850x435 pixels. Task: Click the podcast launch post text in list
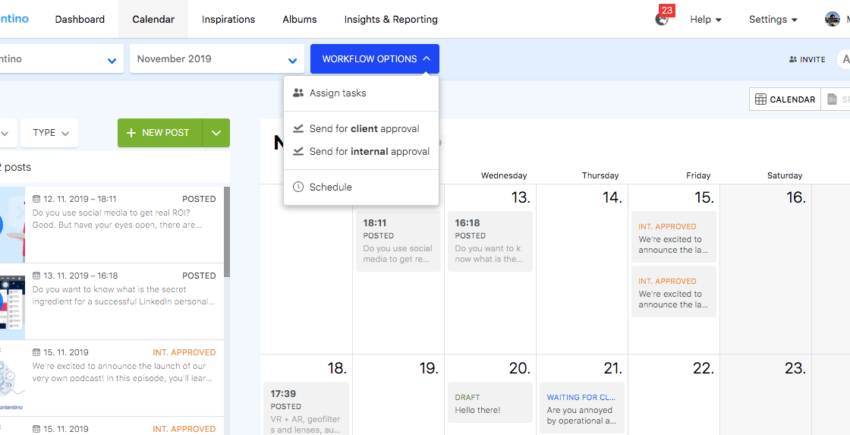(123, 372)
